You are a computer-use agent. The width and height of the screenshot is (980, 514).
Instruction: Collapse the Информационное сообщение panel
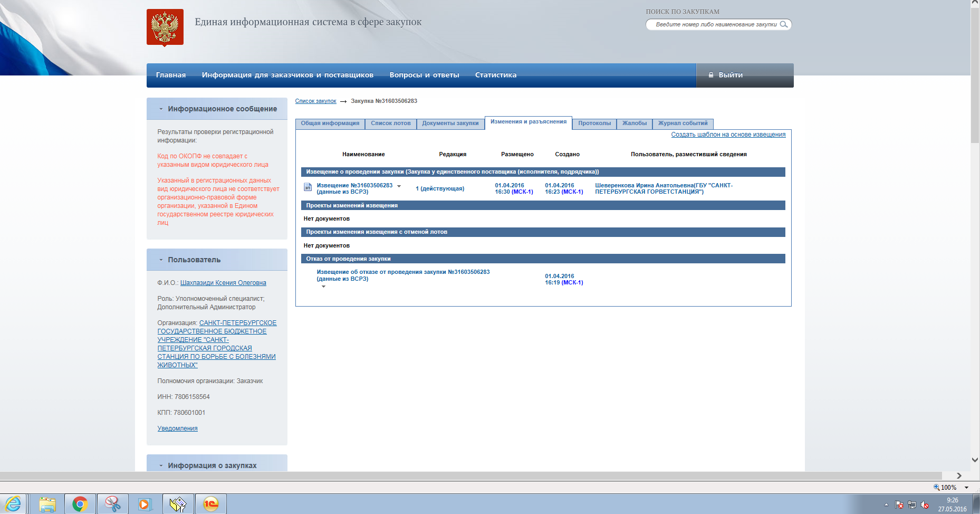[x=161, y=109]
